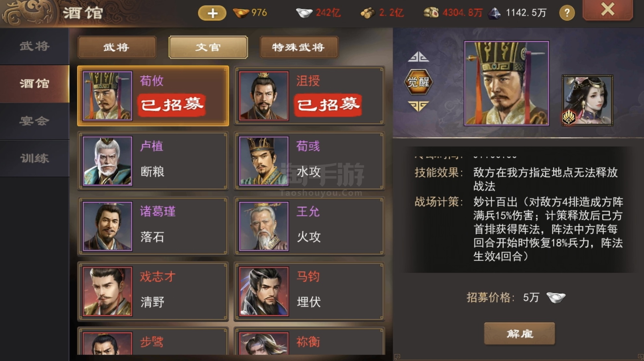Open 训练 in the left sidebar

pyautogui.click(x=34, y=158)
